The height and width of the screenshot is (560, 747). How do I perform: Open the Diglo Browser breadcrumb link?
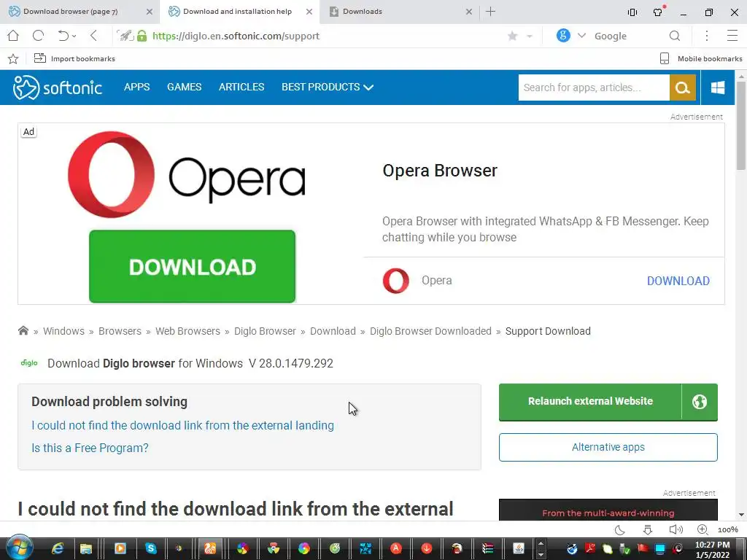pos(265,331)
